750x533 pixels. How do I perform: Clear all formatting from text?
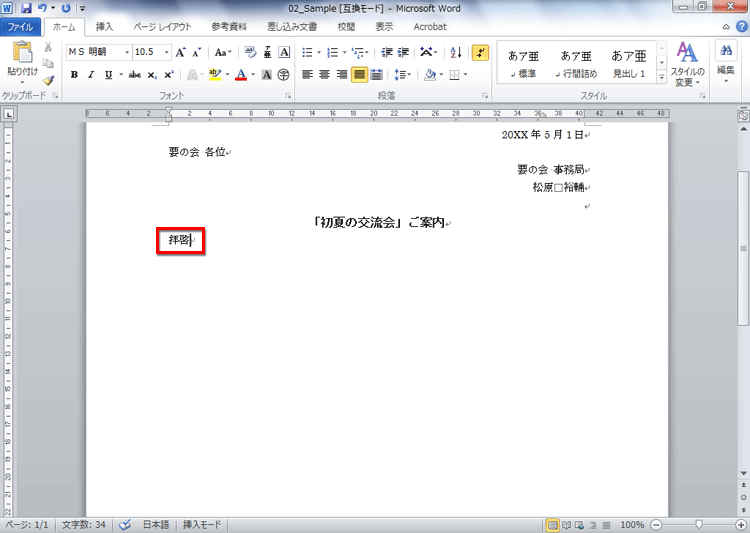250,52
